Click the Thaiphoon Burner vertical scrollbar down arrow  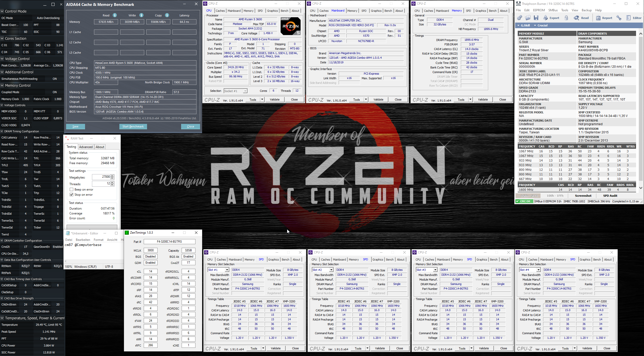pos(641,187)
